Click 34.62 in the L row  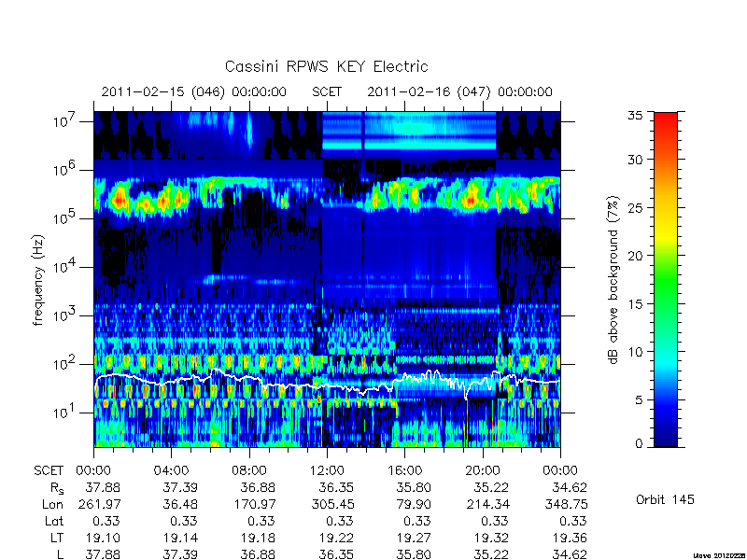coord(570,554)
